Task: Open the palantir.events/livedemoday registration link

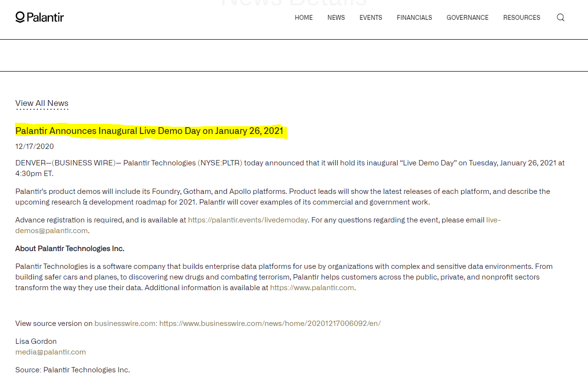Action: click(248, 220)
